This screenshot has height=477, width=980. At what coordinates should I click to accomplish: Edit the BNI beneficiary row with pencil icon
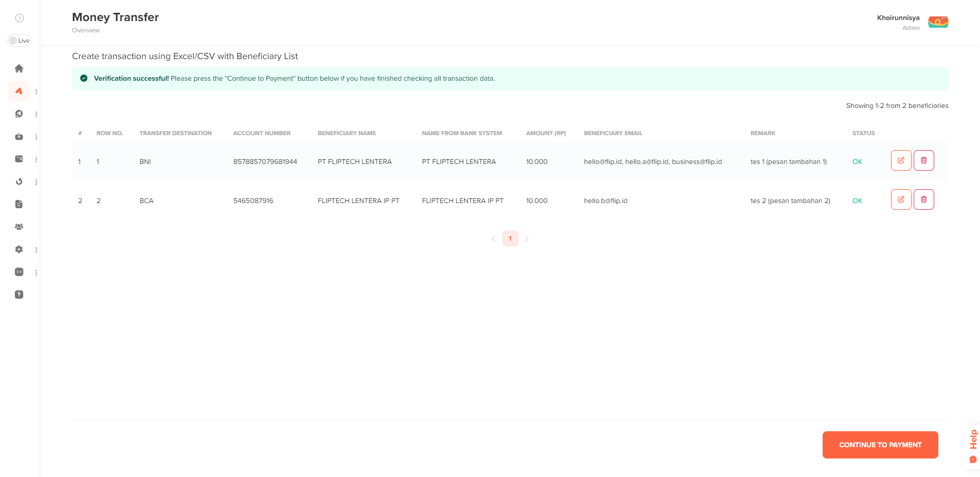(900, 160)
